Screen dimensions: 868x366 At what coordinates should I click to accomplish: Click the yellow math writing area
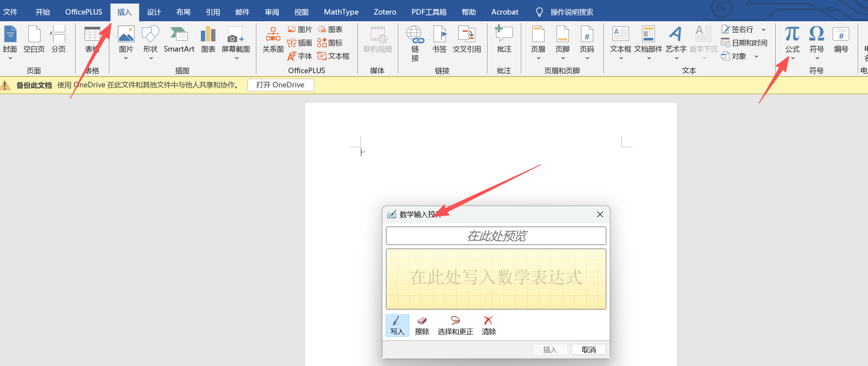pos(496,279)
